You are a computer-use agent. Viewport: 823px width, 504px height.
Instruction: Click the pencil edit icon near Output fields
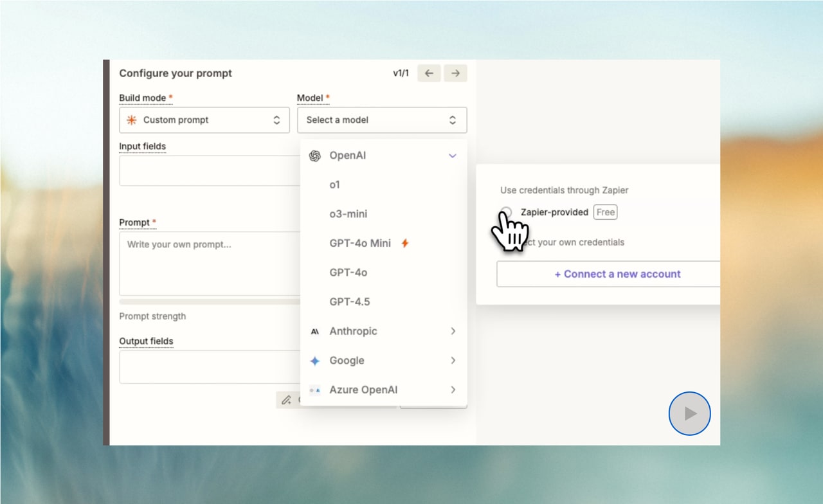287,399
